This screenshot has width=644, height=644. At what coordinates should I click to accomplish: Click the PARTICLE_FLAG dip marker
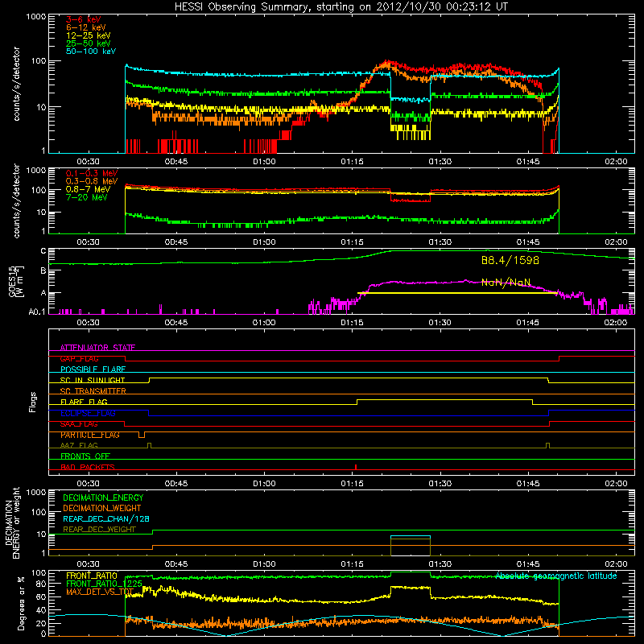click(x=142, y=435)
